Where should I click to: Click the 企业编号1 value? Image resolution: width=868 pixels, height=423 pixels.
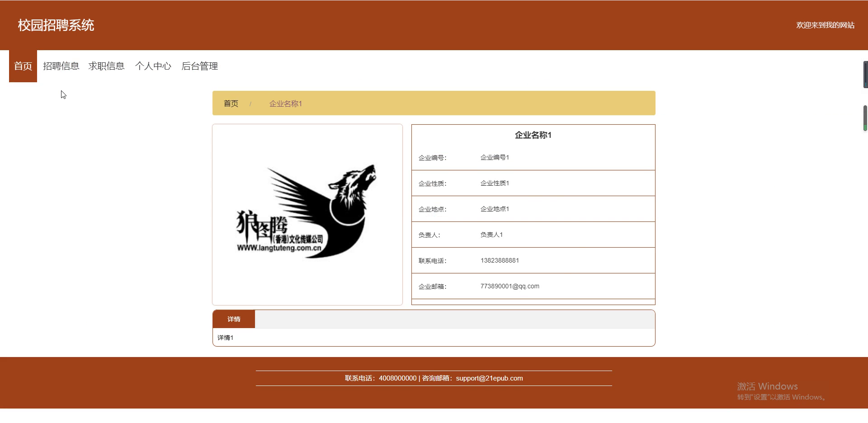495,157
